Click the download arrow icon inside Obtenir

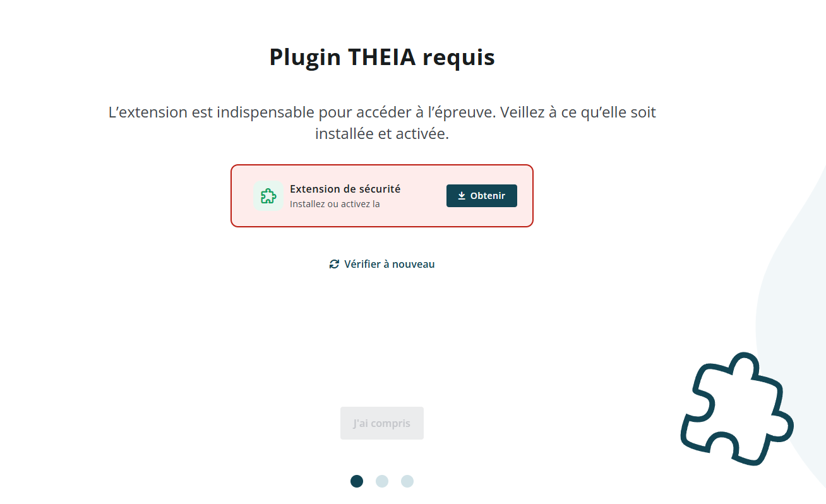point(462,196)
